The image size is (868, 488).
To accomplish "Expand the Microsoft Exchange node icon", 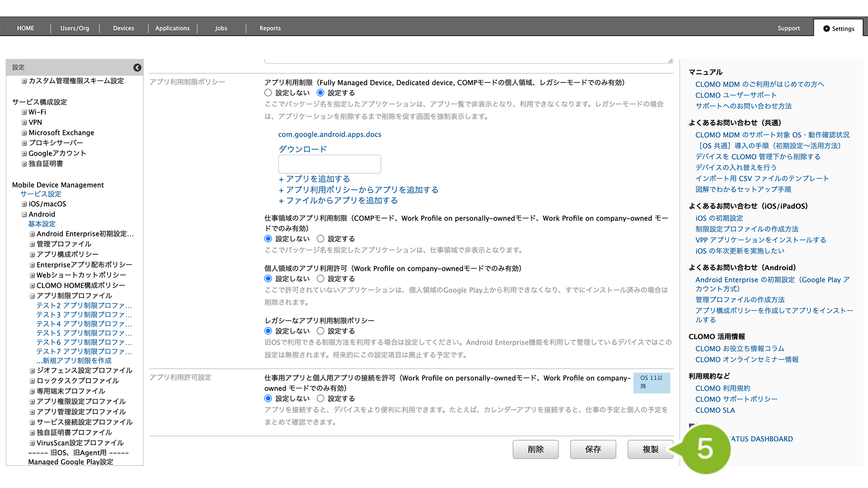I will tap(24, 133).
